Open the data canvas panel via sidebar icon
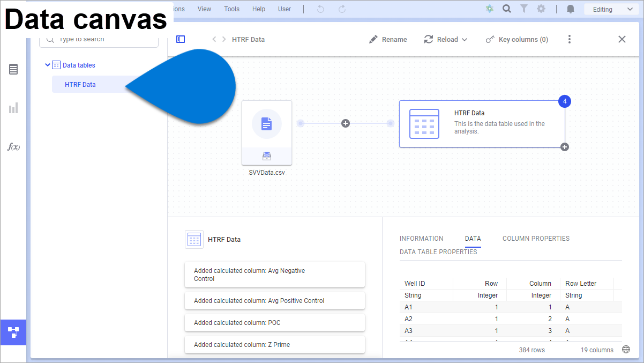 (13, 332)
